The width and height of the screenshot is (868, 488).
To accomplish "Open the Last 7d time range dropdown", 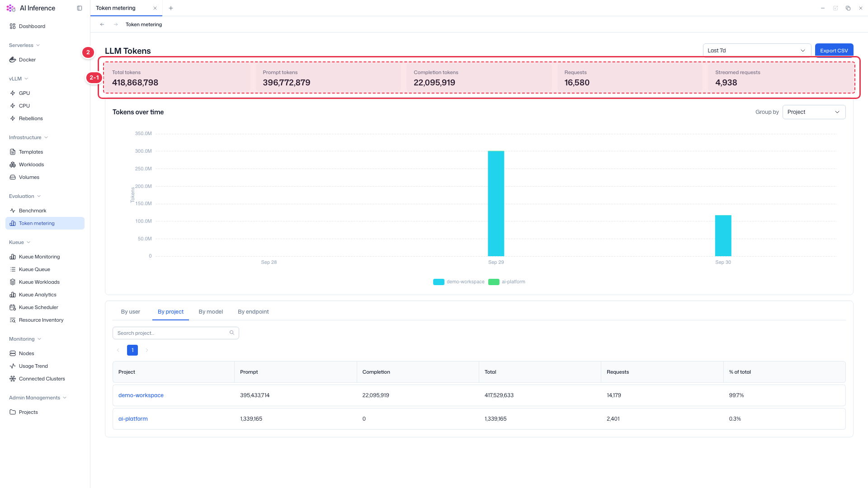I will click(x=757, y=51).
